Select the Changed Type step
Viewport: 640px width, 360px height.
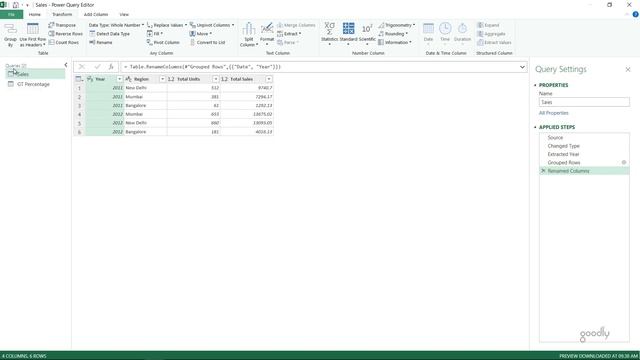pos(584,146)
